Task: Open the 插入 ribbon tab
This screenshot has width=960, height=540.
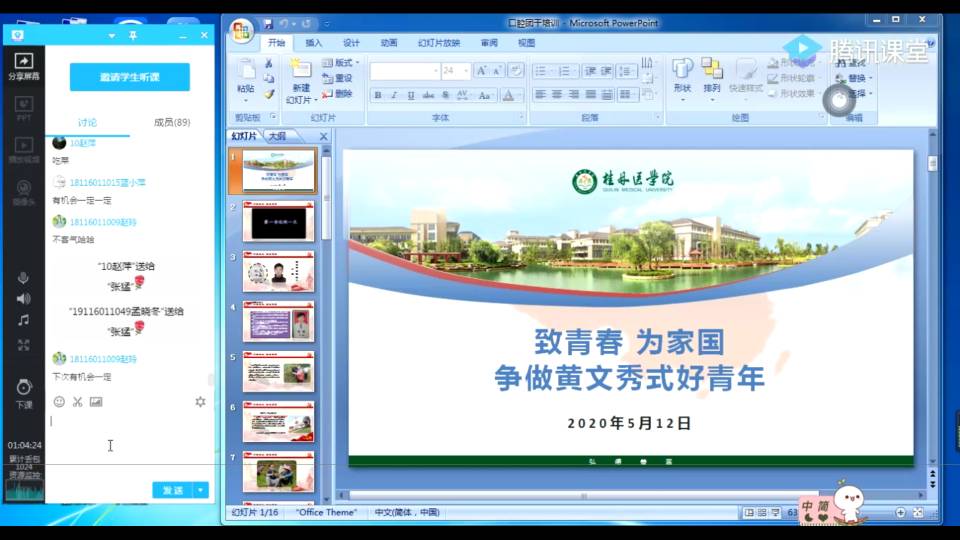Action: click(x=314, y=43)
